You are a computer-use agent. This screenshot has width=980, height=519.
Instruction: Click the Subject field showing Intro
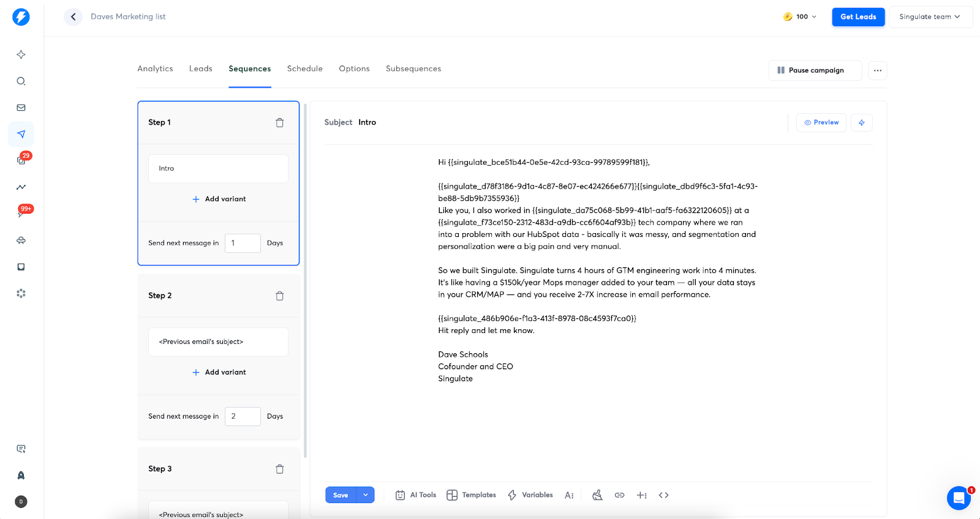(x=367, y=122)
